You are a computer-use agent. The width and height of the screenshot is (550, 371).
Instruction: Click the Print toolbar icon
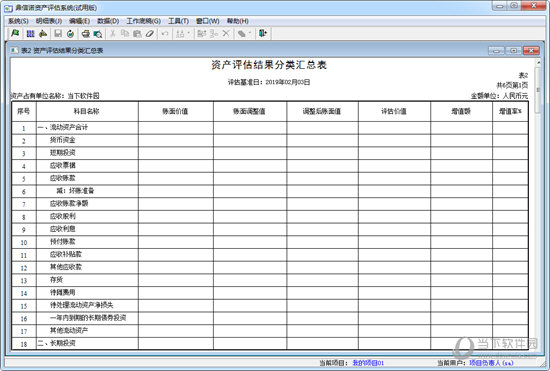pyautogui.click(x=86, y=34)
